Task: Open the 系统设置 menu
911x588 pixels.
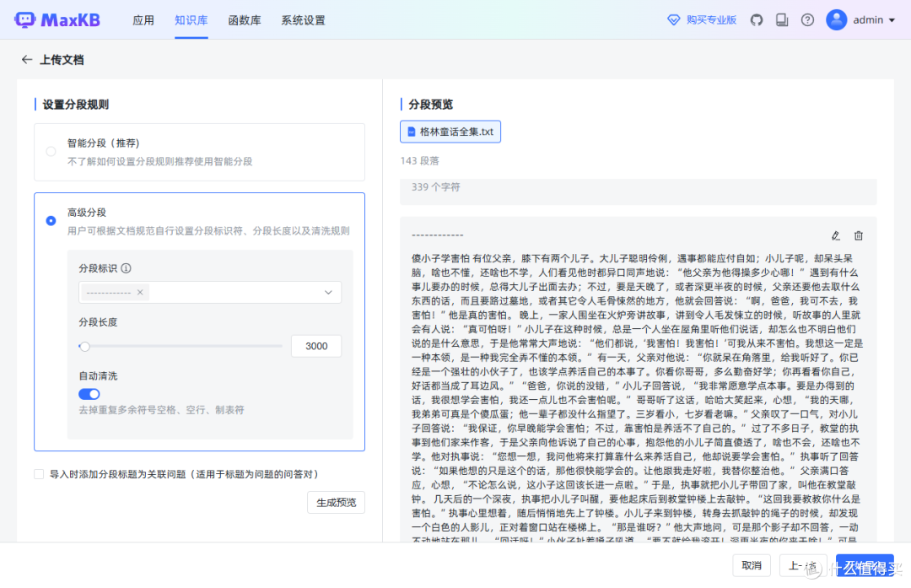Action: coord(302,19)
